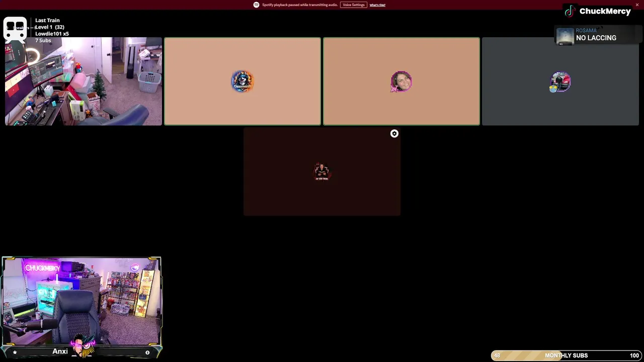Click the avatar in the gray tile
Screen dimensions: 644x362
point(560,82)
